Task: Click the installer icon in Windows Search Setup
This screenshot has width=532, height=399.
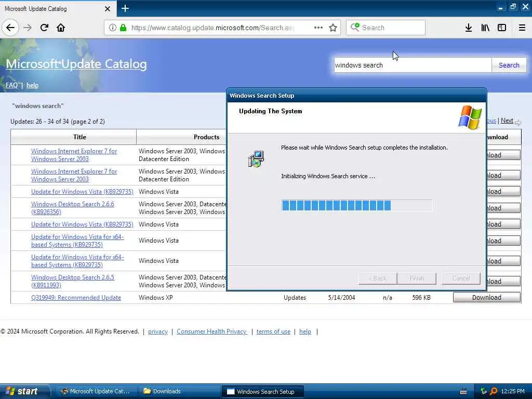Action: coord(256,159)
